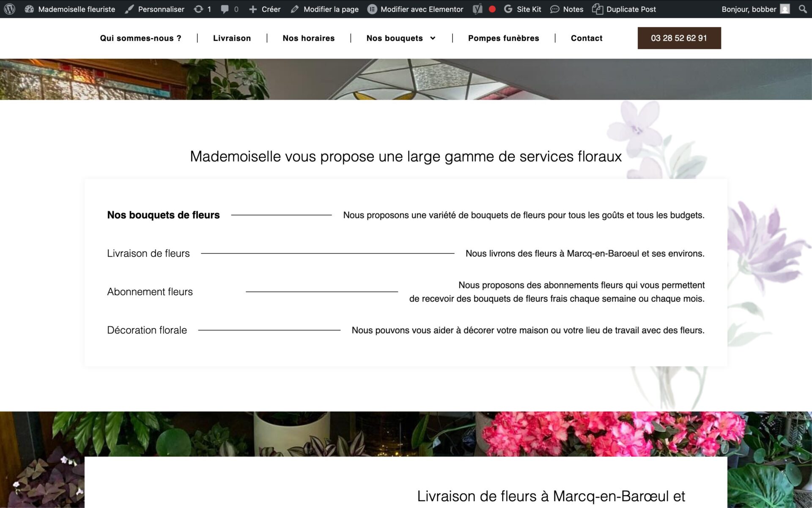Open the Nos bouquets nav item
The height and width of the screenshot is (508, 812).
(x=395, y=38)
